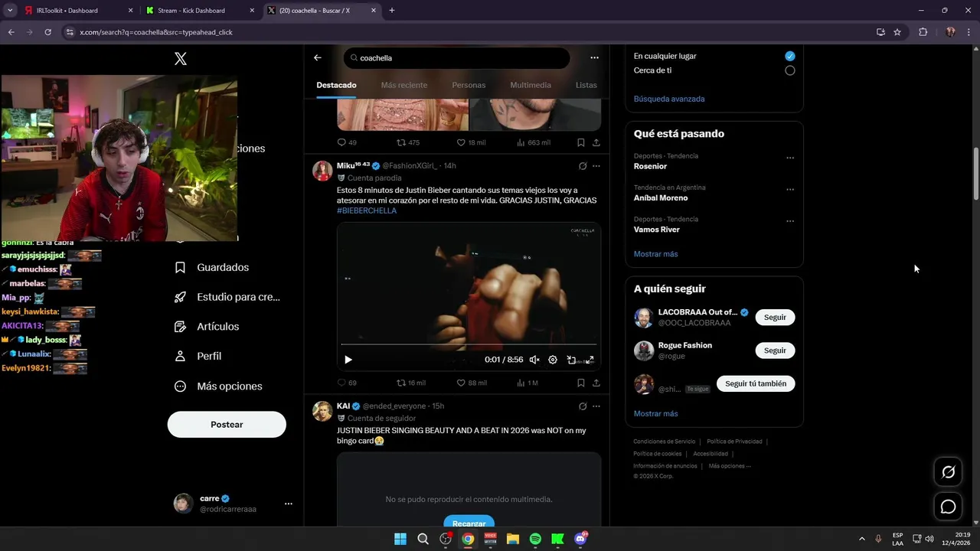Reload the page in Chrome
Viewport: 980px width, 551px height.
(x=47, y=32)
